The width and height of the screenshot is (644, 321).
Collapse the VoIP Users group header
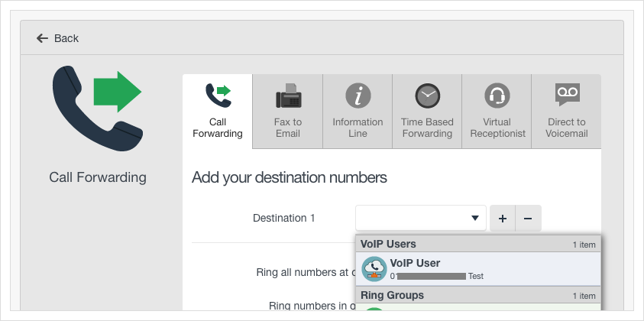click(x=478, y=244)
